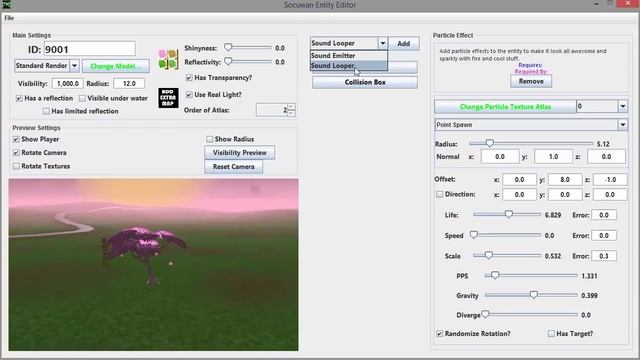Click the Visibility value field
This screenshot has width=640, height=360.
pos(68,84)
